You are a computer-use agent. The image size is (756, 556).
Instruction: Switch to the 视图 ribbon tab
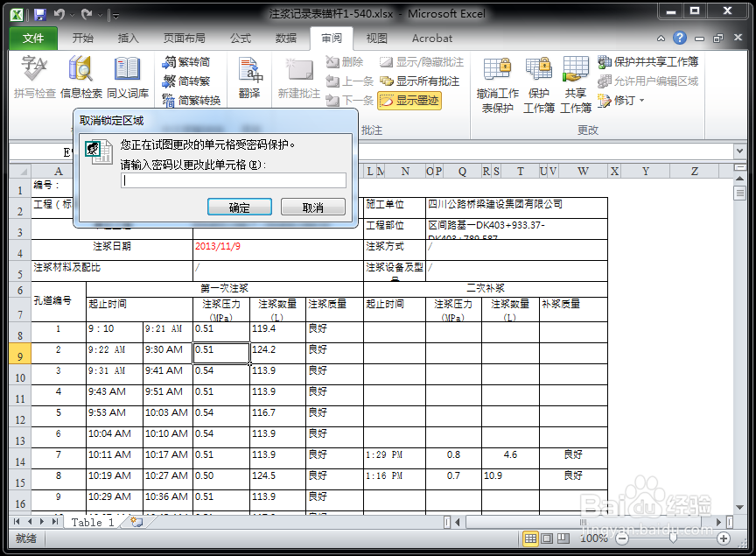377,39
